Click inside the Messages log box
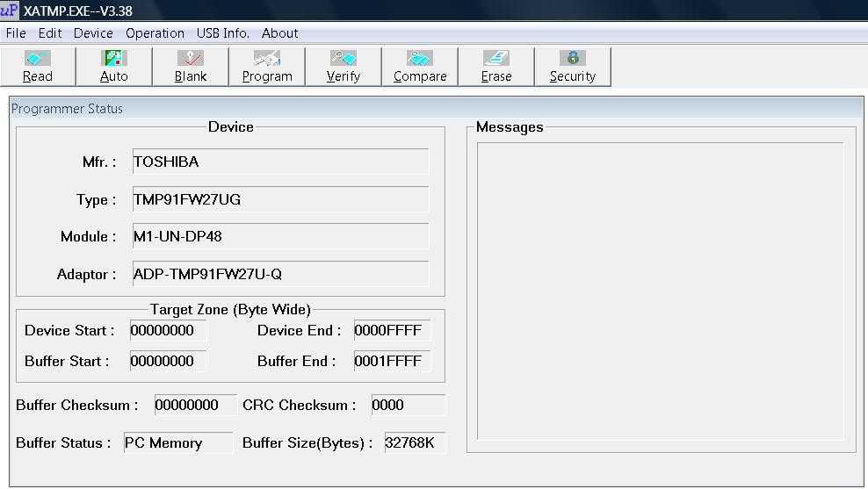 [661, 291]
